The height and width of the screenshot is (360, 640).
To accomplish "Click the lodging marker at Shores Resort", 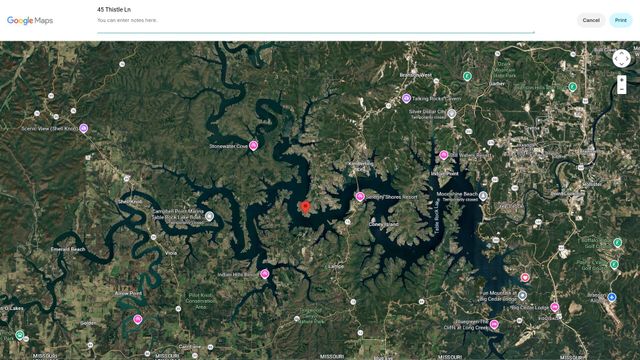I will 360,197.
